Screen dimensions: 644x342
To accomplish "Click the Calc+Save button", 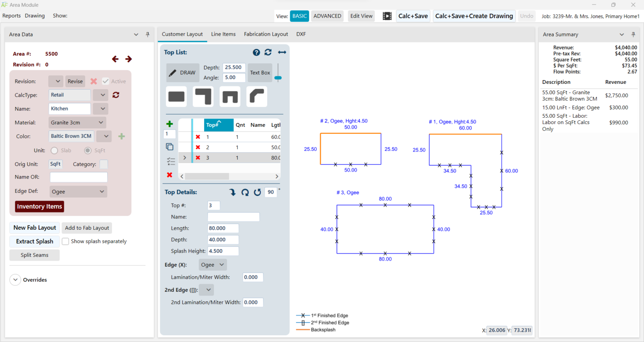I will 413,16.
